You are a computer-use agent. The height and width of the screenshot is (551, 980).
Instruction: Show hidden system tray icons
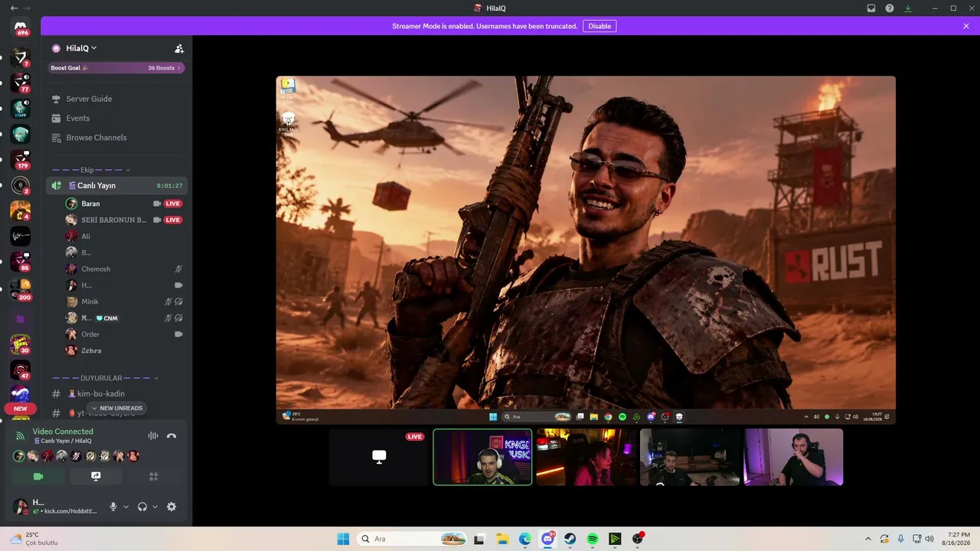tap(867, 539)
